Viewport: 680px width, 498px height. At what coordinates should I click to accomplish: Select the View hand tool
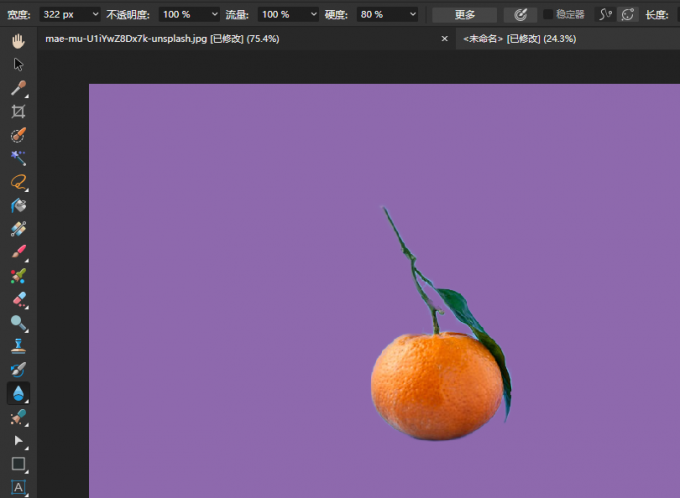pyautogui.click(x=18, y=41)
